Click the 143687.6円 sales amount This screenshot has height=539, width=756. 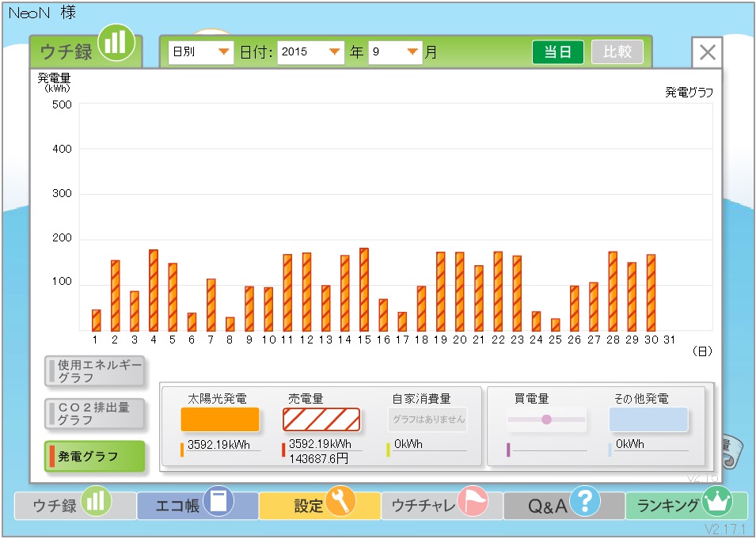pyautogui.click(x=318, y=458)
